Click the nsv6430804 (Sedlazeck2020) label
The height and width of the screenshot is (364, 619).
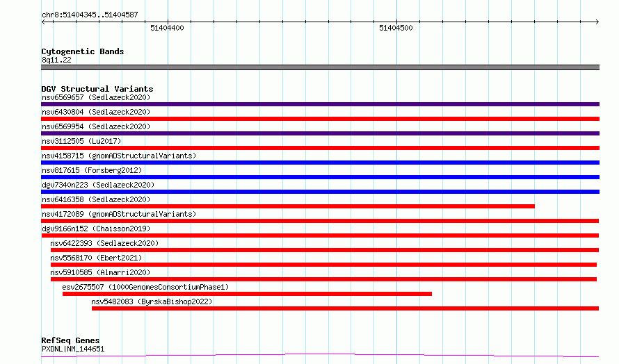point(96,112)
